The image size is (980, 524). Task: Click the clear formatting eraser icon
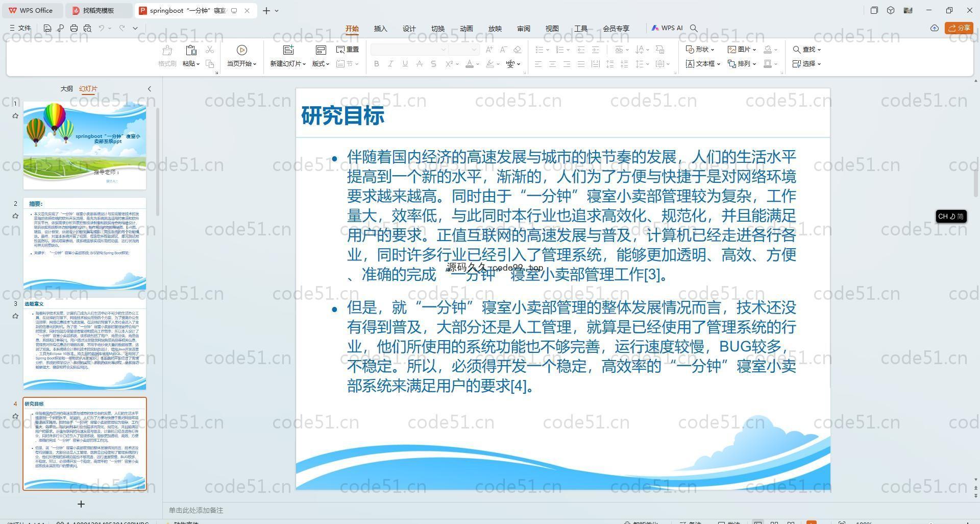tap(517, 50)
